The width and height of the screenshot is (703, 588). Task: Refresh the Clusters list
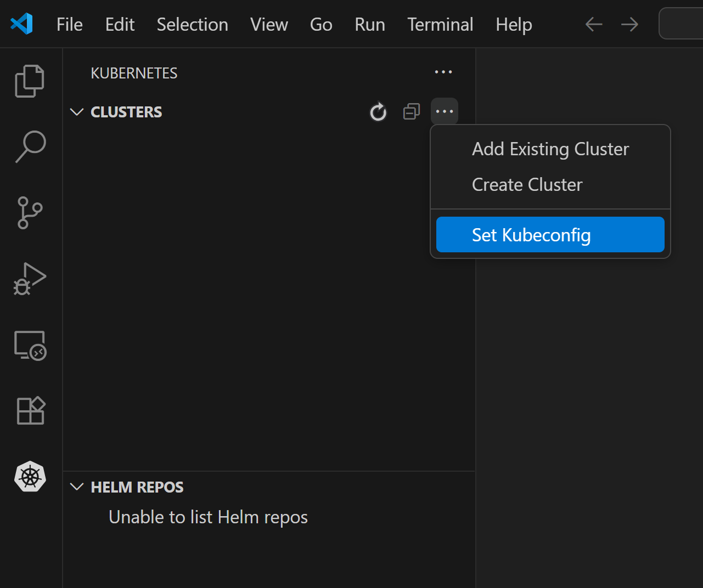point(378,112)
